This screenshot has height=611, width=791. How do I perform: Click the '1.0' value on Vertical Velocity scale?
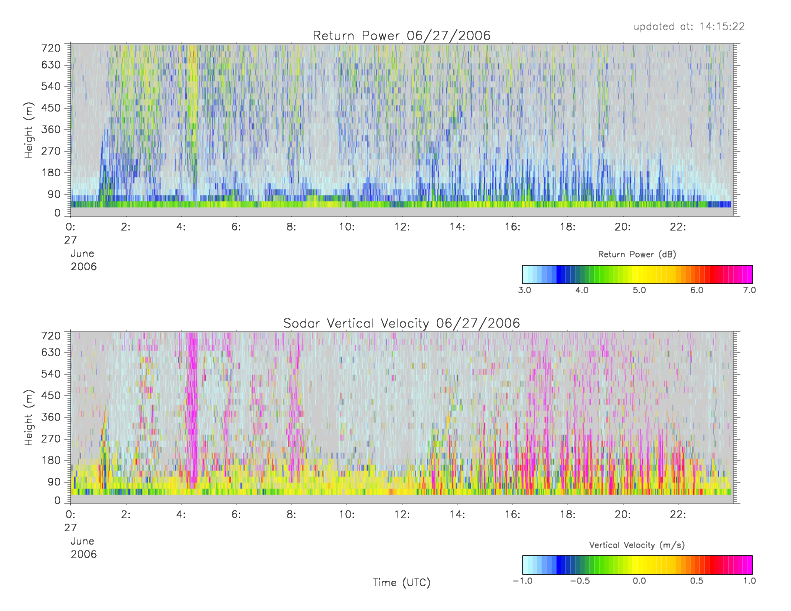tap(750, 581)
